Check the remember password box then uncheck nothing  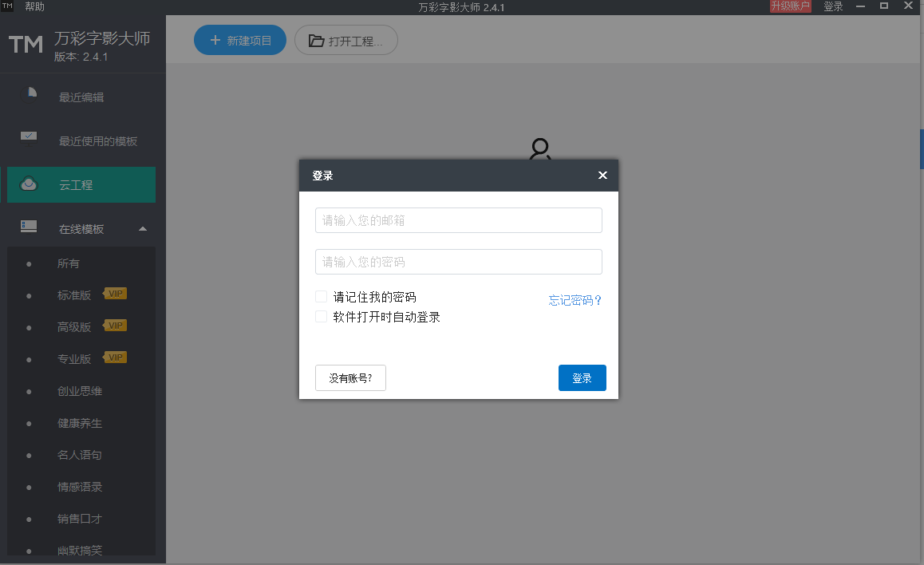tap(322, 296)
